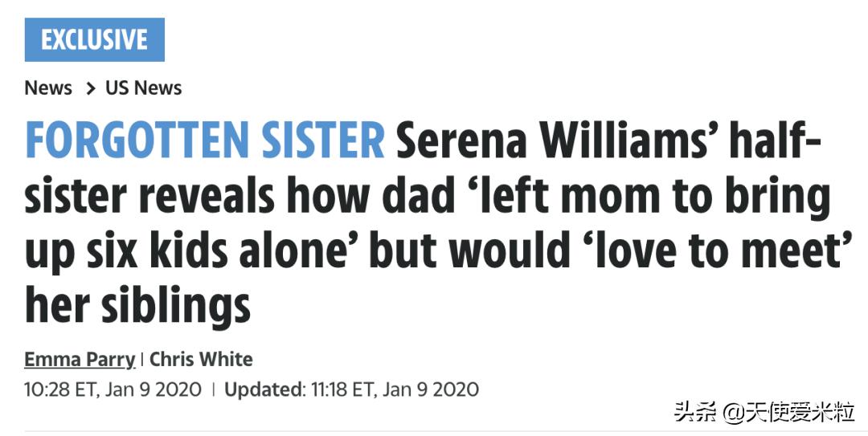Click the bold Updated label

click(262, 390)
